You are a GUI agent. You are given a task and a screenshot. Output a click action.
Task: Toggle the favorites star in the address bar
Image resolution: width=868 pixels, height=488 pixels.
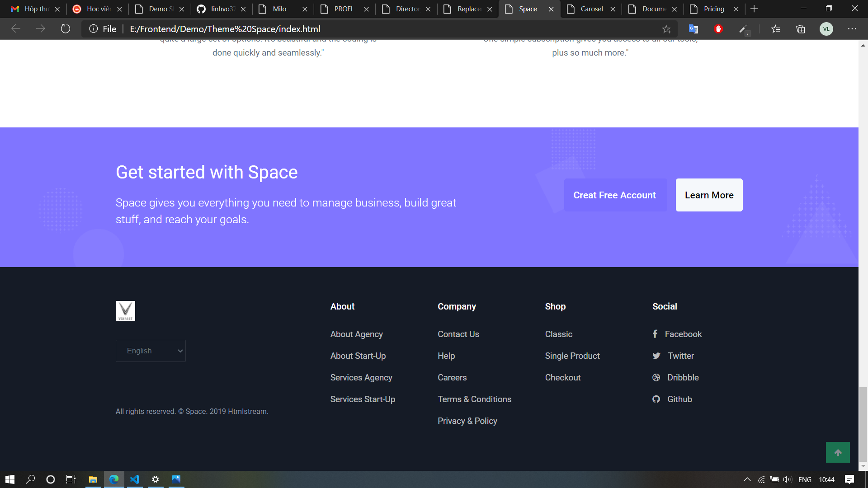pos(666,28)
